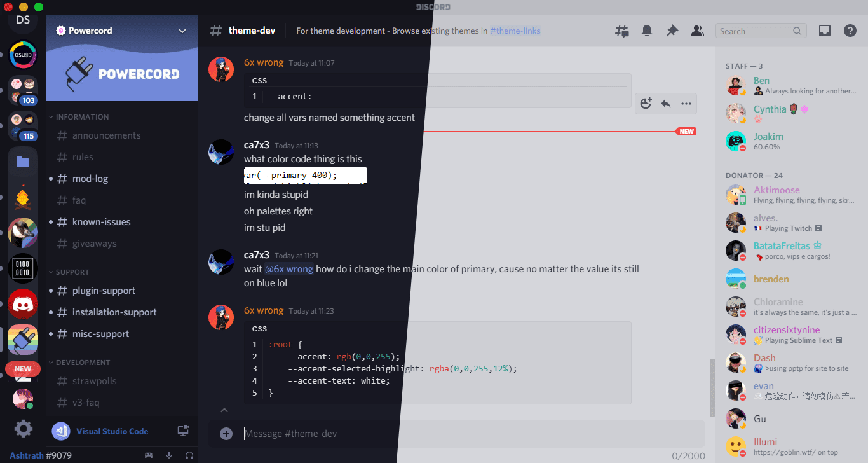Click the Search input field
Viewport: 868px width, 463px height.
[761, 31]
